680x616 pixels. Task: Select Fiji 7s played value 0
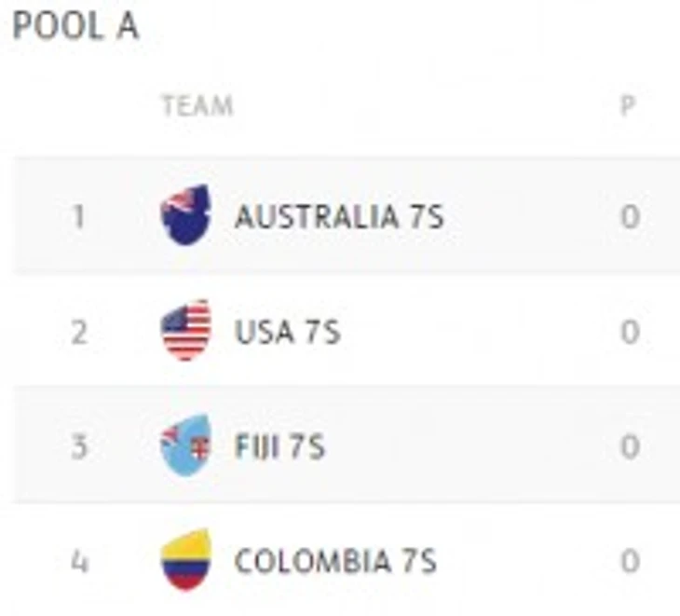[630, 447]
